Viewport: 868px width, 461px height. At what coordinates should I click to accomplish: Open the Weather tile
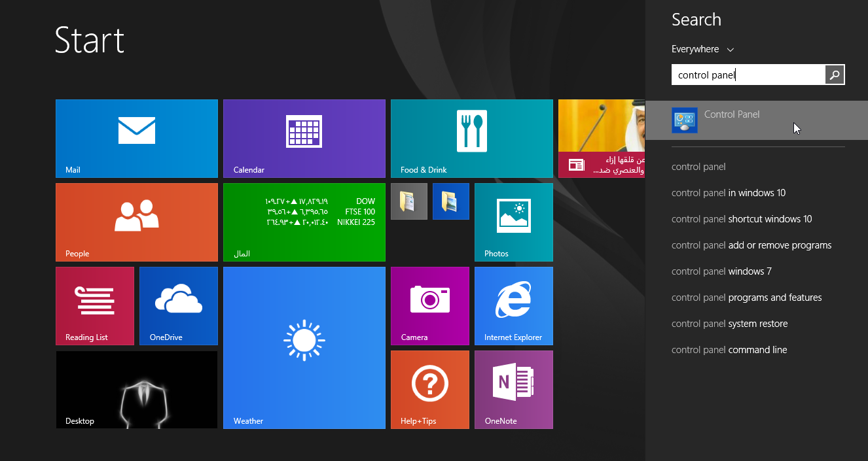304,348
